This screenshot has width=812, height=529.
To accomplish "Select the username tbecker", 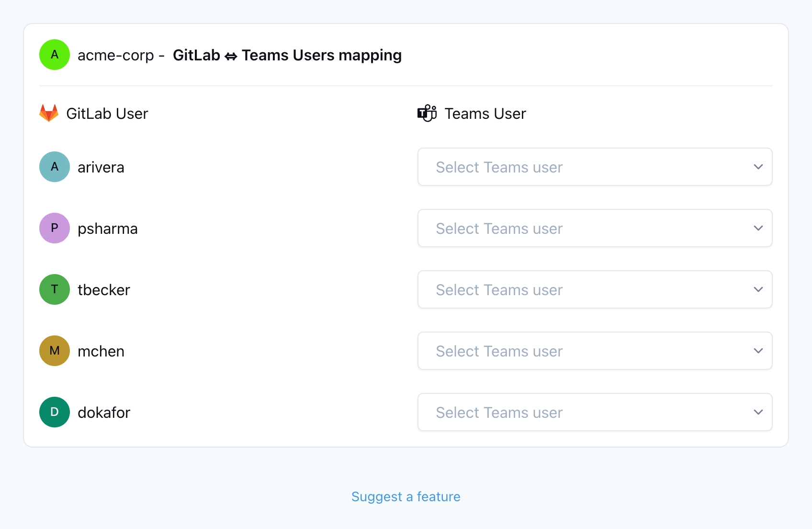I will coord(104,290).
